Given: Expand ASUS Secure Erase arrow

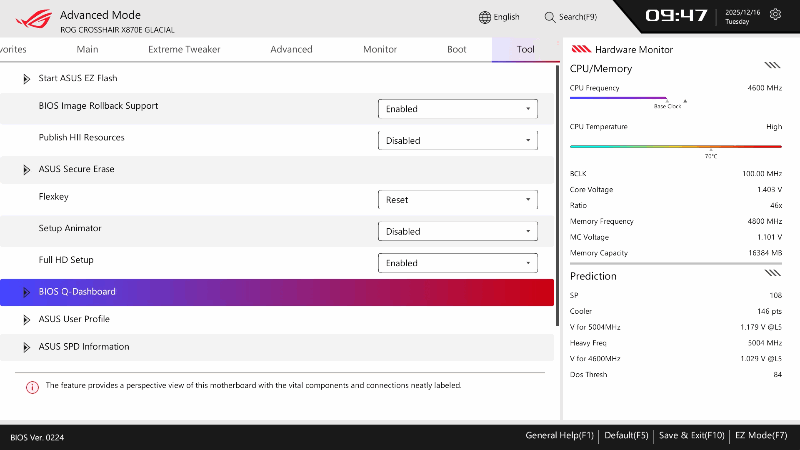Looking at the screenshot, I should pos(27,169).
